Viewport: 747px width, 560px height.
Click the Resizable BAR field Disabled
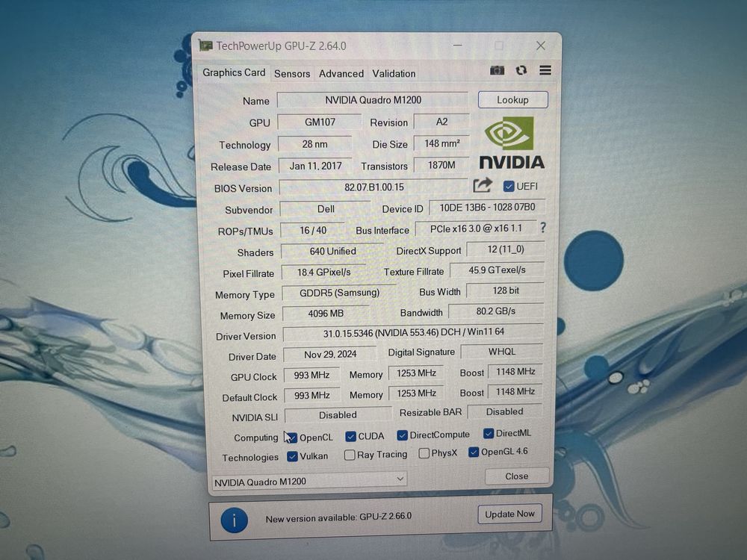point(504,411)
